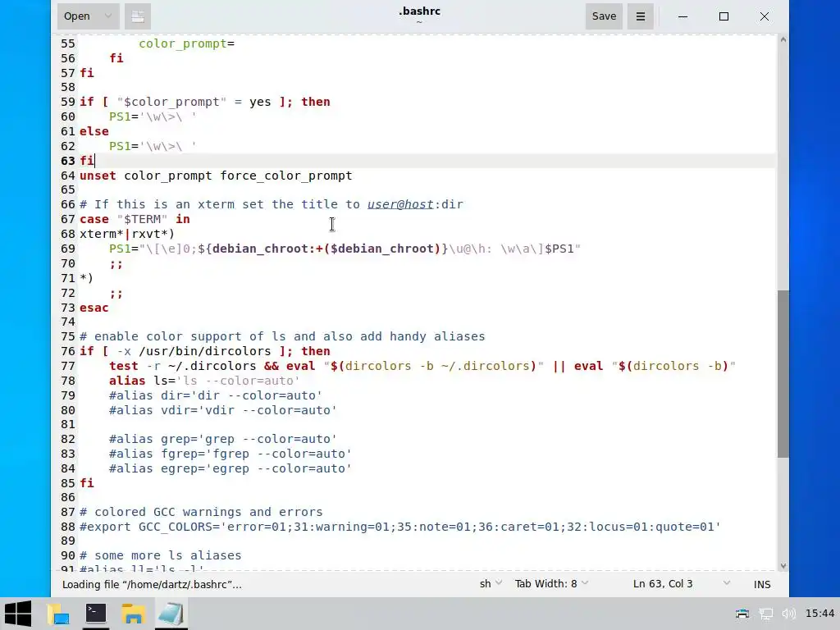The height and width of the screenshot is (630, 840).
Task: Toggle the INS insert mode indicator
Action: [x=762, y=584]
